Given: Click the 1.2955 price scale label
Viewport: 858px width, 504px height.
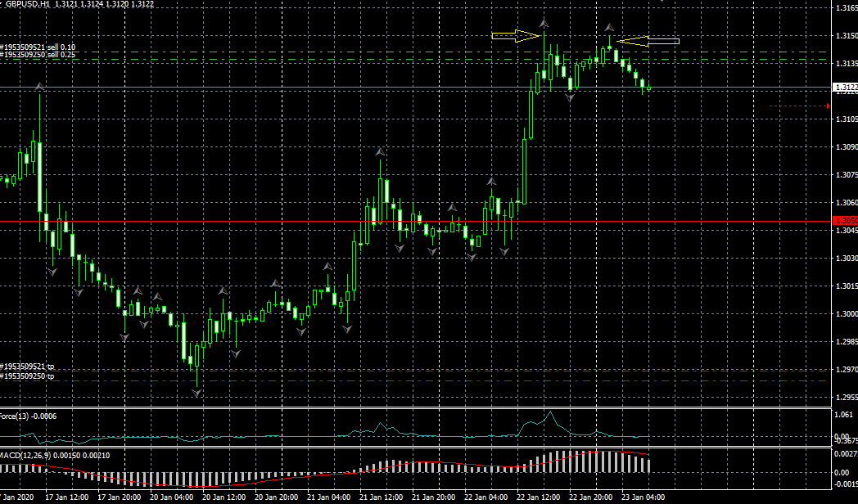Looking at the screenshot, I should 847,398.
